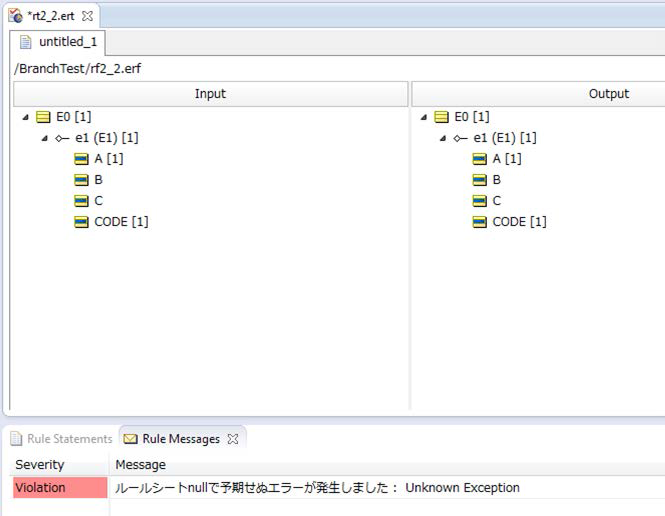Viewport: 665px width, 516px height.
Task: Switch to Rule Messages tab
Action: coord(181,439)
